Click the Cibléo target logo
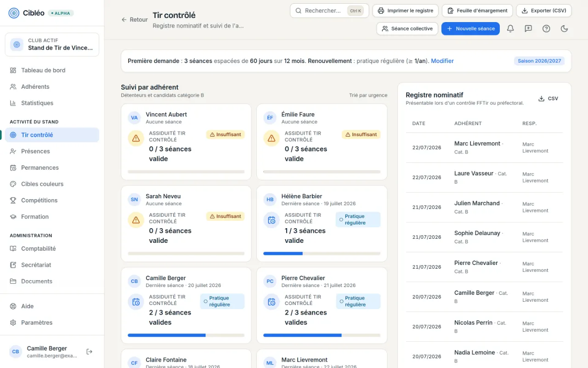 click(14, 13)
